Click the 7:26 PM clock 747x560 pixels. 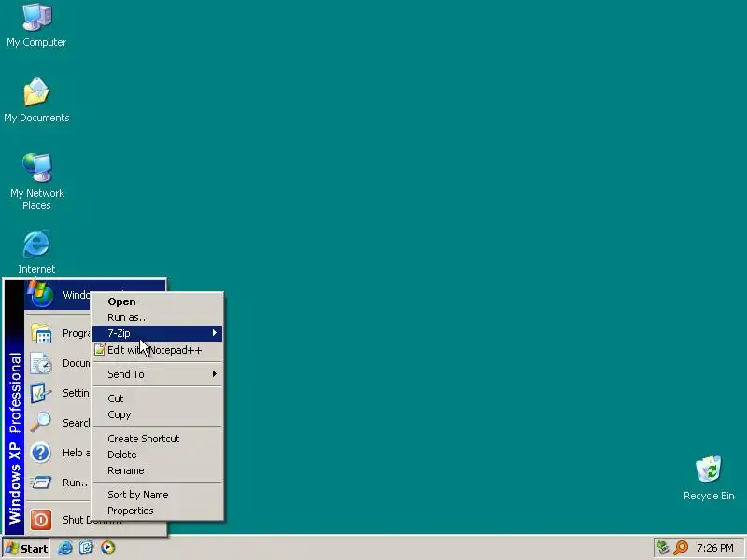[x=715, y=548]
